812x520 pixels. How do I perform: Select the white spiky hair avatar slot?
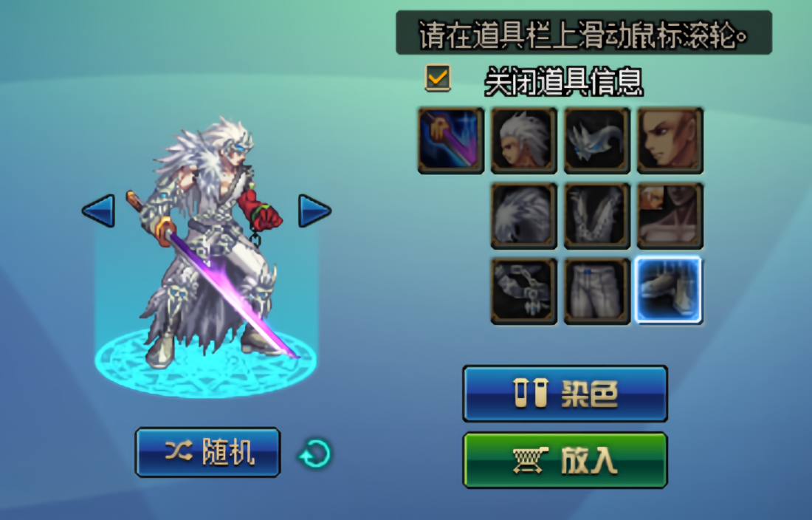coord(524,140)
